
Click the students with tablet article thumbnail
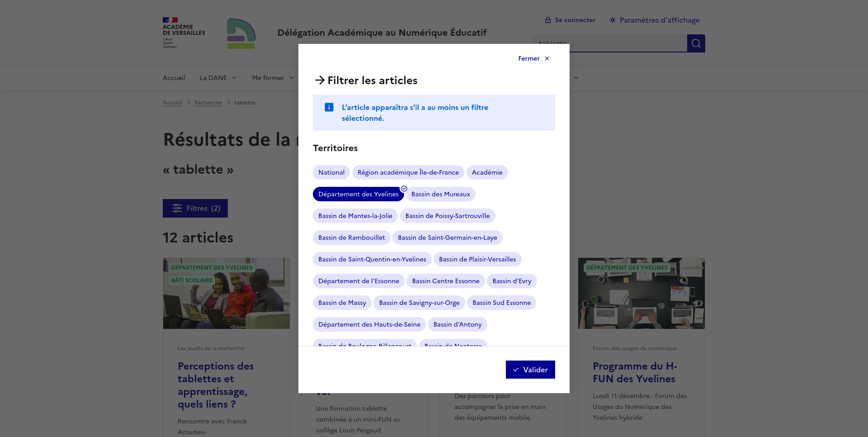(x=226, y=293)
